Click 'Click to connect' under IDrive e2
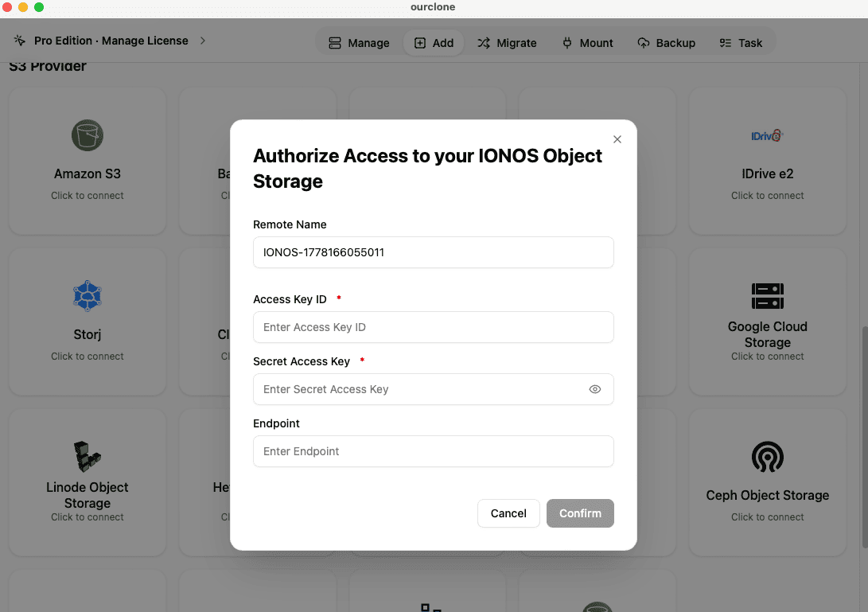 767,196
